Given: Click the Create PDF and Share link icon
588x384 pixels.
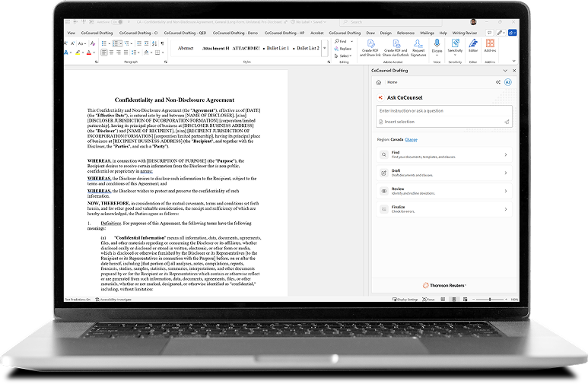Looking at the screenshot, I should point(370,44).
